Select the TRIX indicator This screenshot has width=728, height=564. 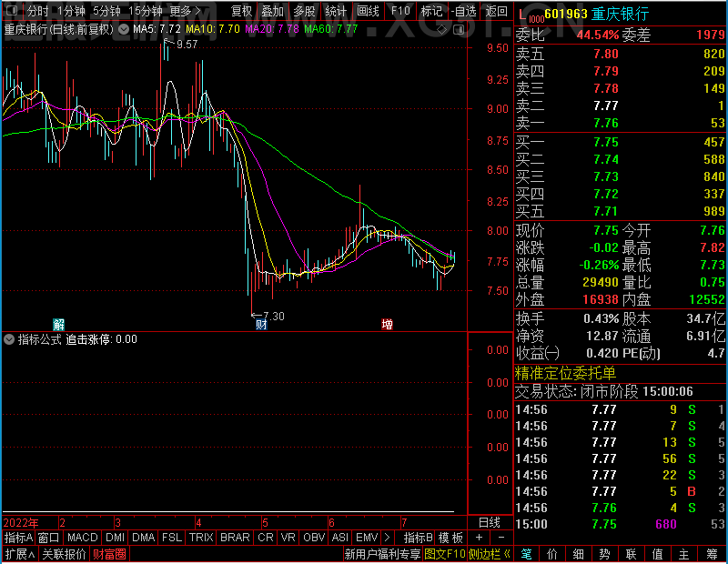[201, 538]
